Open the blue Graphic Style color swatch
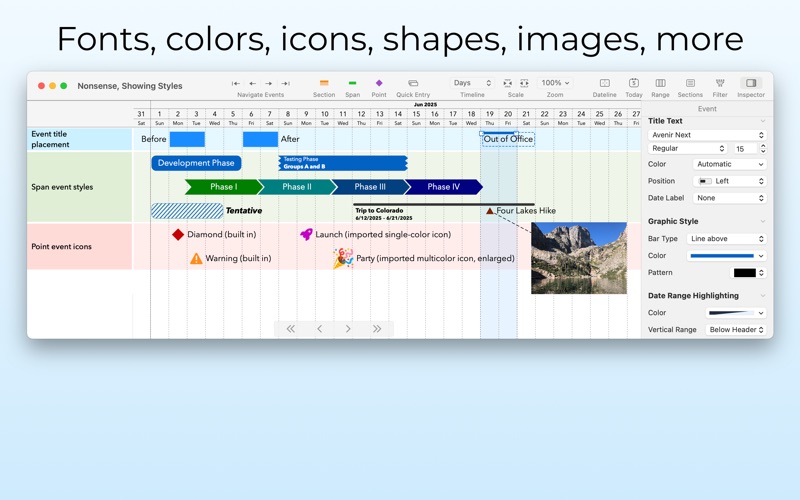Viewport: 800px width, 500px height. (726, 256)
